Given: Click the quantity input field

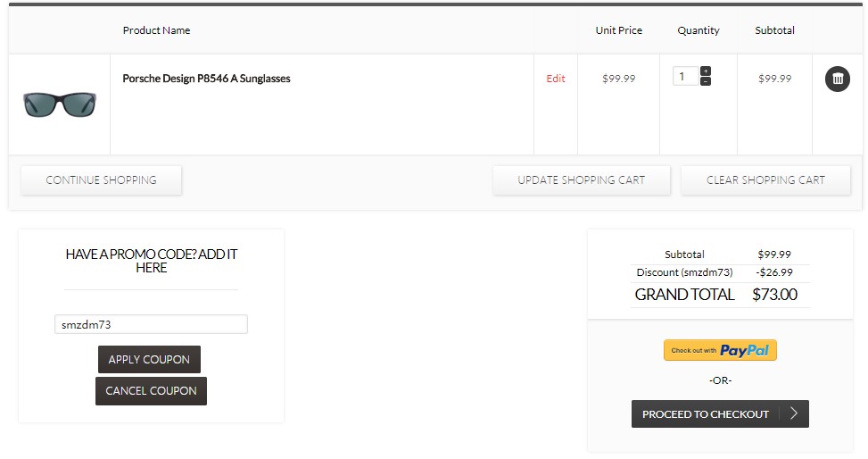Looking at the screenshot, I should click(685, 76).
